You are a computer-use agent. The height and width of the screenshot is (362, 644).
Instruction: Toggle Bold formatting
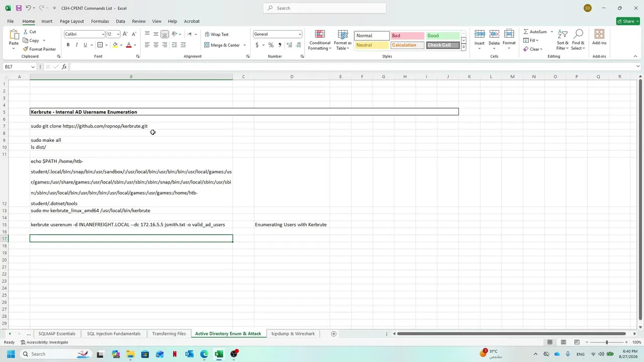pos(68,45)
